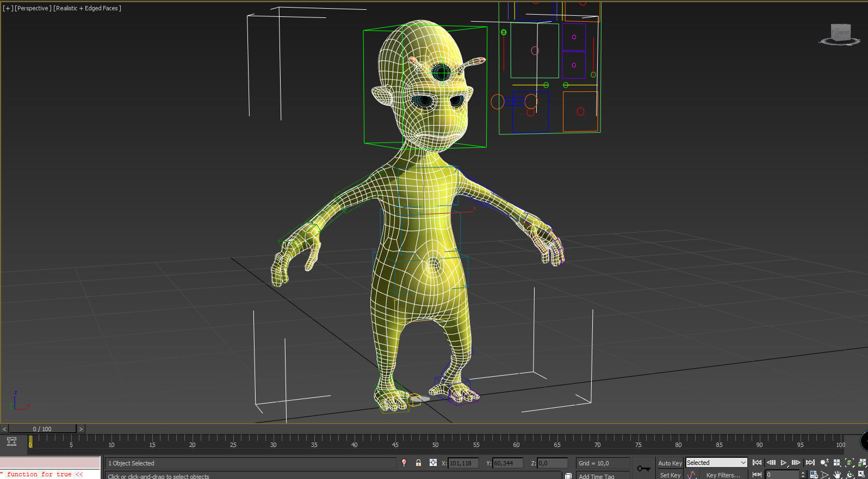Select the Field-of-View tool
The width and height of the screenshot is (868, 479).
click(x=825, y=475)
